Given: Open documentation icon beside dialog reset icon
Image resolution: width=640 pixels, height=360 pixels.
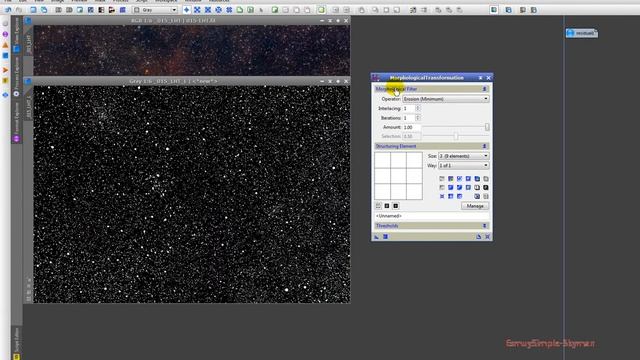Looking at the screenshot, I should pos(479,237).
